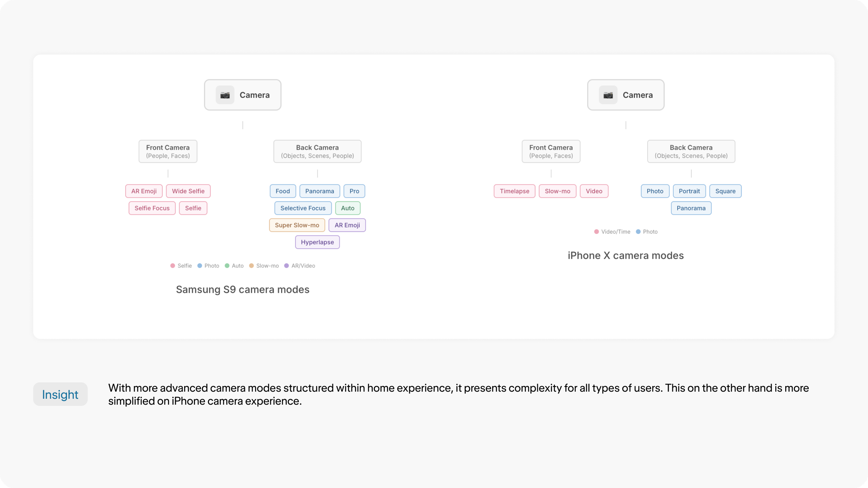Image resolution: width=868 pixels, height=488 pixels.
Task: Click the Insight label badge
Action: tap(60, 394)
